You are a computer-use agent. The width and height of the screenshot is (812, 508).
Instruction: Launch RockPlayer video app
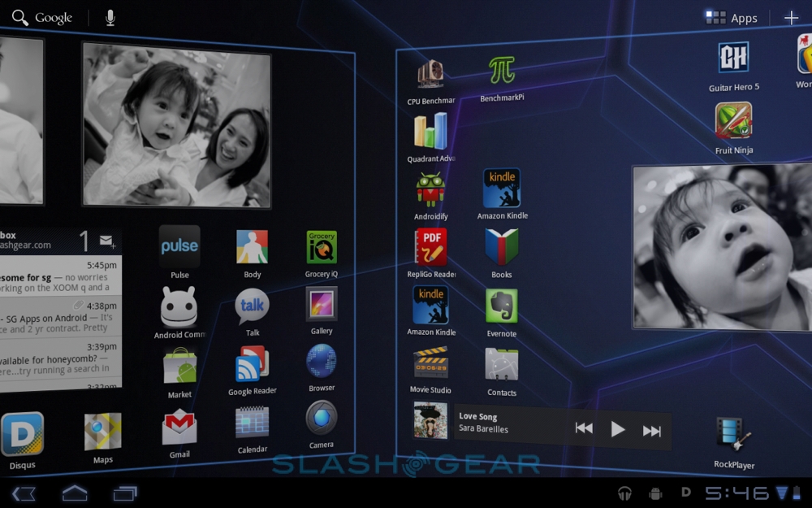pyautogui.click(x=734, y=435)
